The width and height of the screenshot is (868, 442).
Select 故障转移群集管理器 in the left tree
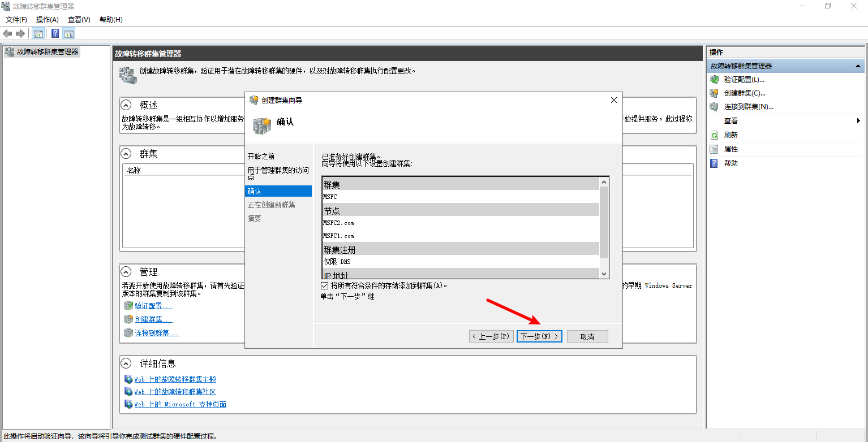[47, 51]
